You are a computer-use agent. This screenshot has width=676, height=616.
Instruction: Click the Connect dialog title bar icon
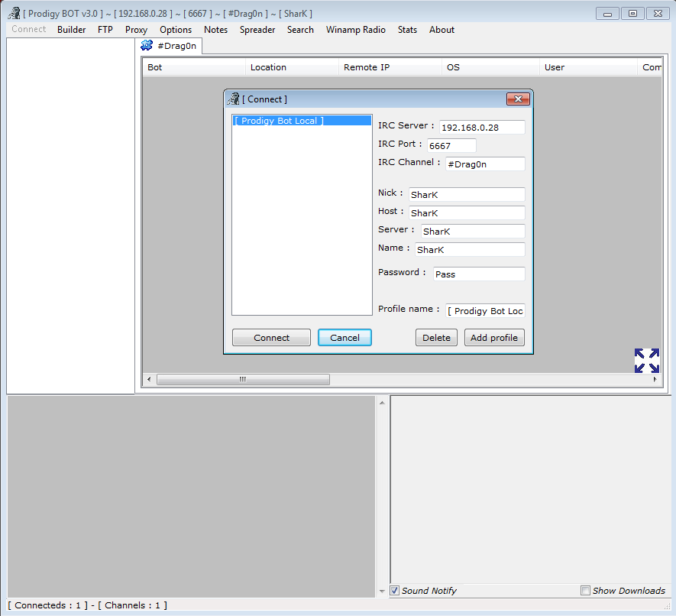234,99
